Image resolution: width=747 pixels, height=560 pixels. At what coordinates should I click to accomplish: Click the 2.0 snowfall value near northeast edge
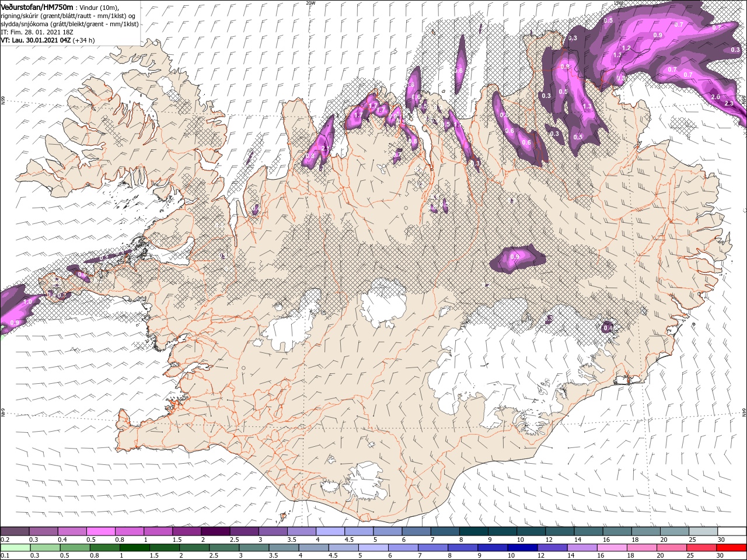coord(715,97)
